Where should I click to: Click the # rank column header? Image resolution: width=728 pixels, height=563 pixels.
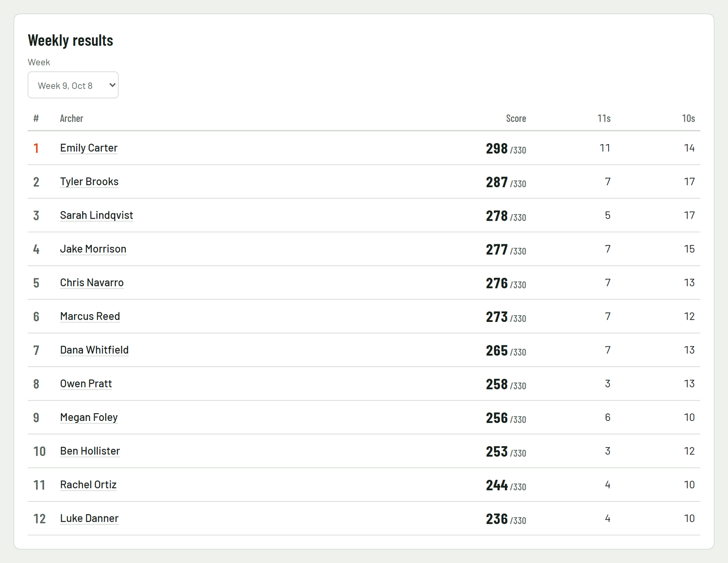36,118
